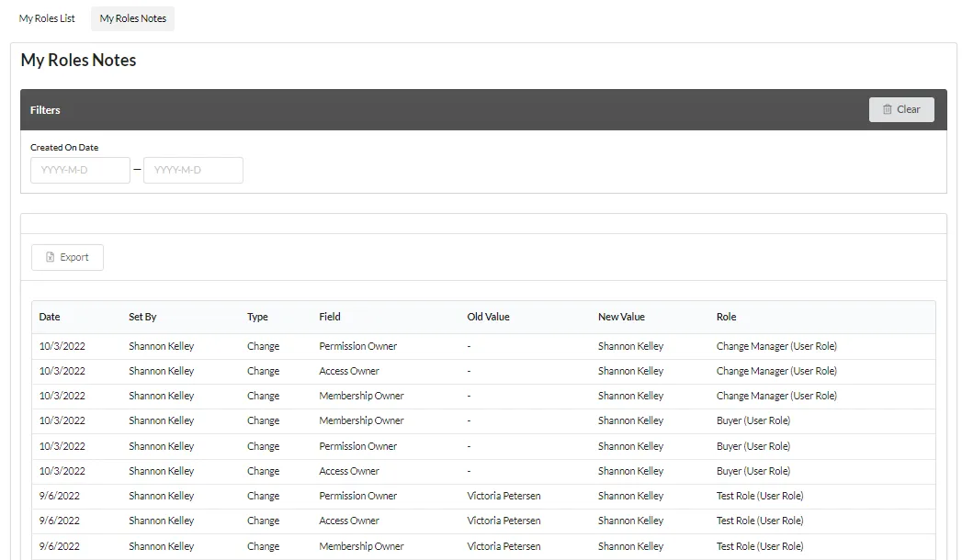Export the notes table
This screenshot has width=962, height=560.
coord(67,257)
